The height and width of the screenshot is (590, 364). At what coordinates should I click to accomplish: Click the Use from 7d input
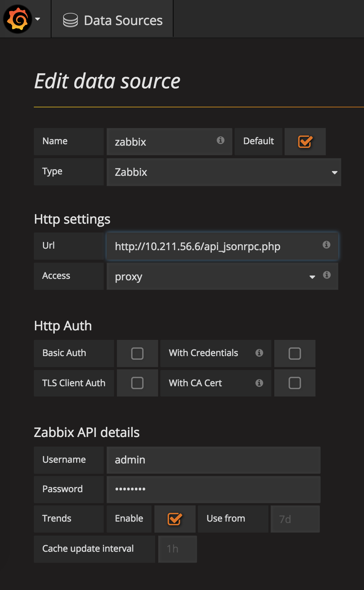pyautogui.click(x=295, y=519)
